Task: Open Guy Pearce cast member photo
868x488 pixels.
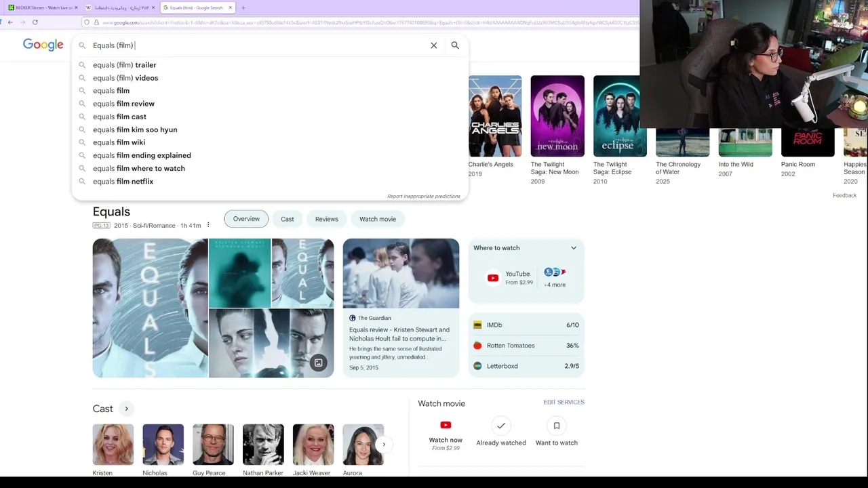Action: point(213,445)
